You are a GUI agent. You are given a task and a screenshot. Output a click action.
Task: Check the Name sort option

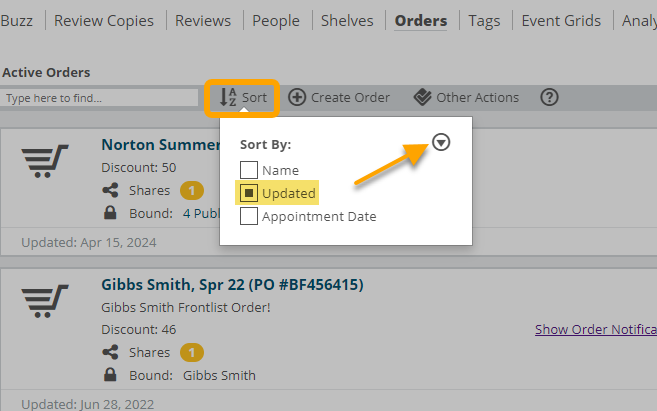coord(249,170)
